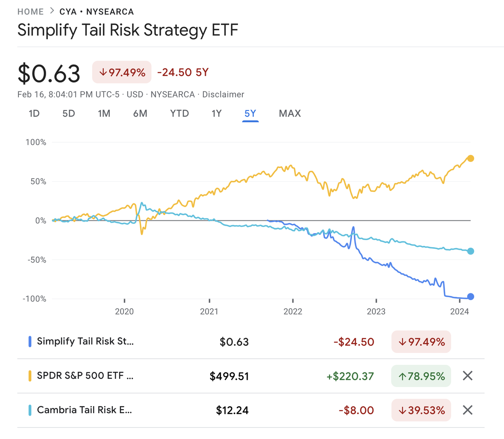Image resolution: width=504 pixels, height=439 pixels.
Task: Click the blue Simplify color swatch
Action: (x=30, y=342)
